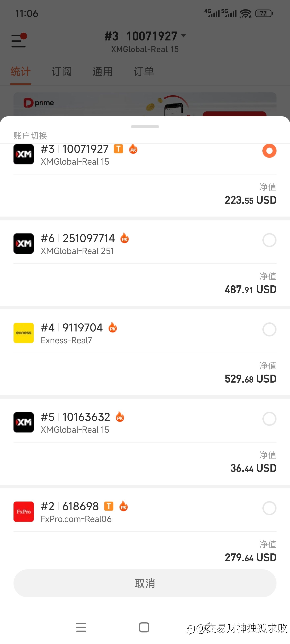Open the 通用 tab
290x644 pixels.
103,72
